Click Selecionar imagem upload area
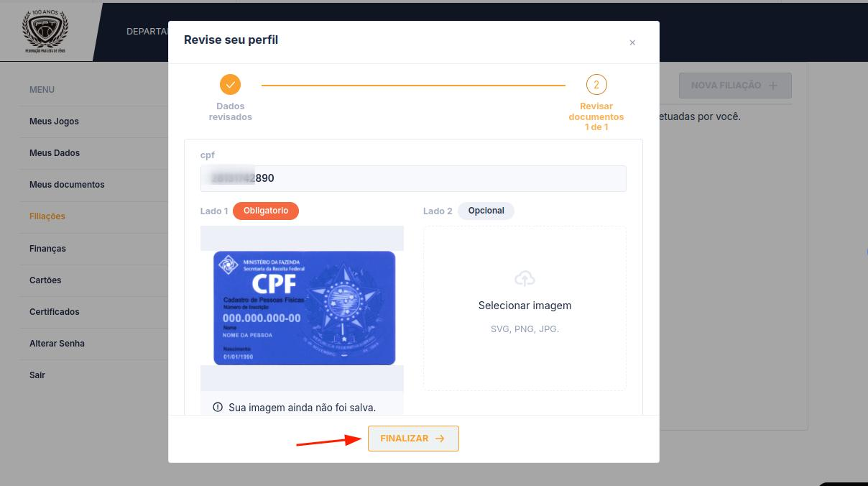This screenshot has width=868, height=486. 525,308
